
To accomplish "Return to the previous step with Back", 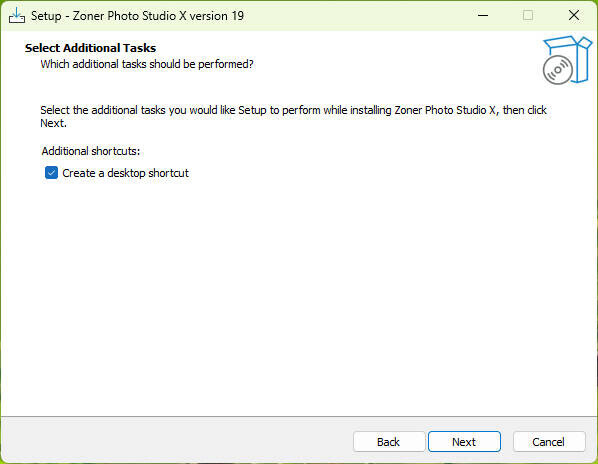I will tap(389, 442).
